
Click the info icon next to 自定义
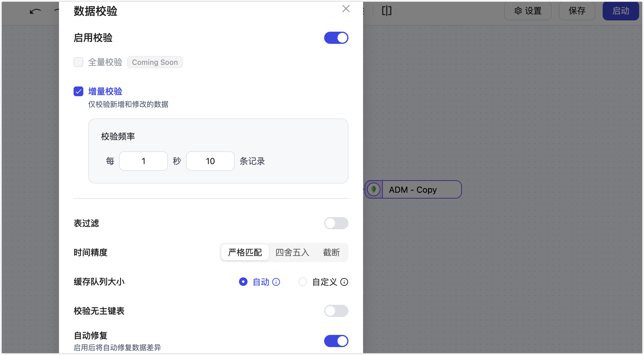coord(344,282)
